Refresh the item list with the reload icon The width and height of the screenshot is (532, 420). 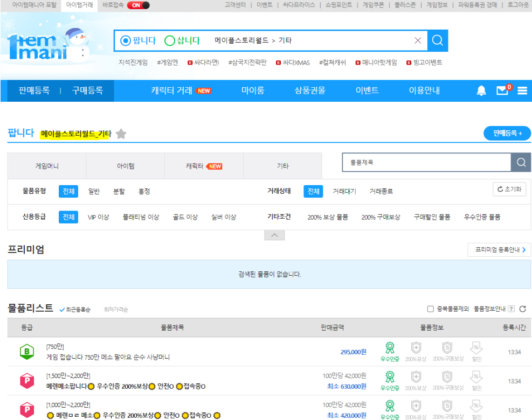tap(522, 309)
